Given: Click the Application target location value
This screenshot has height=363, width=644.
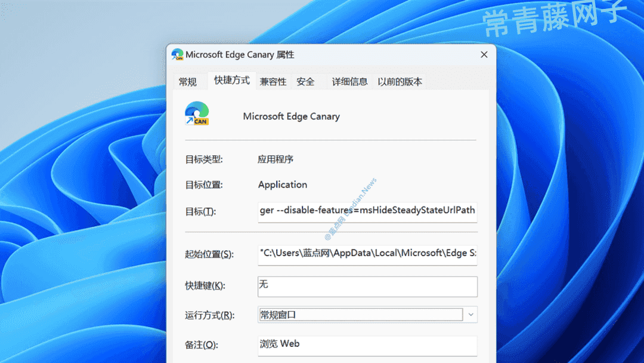Looking at the screenshot, I should 283,185.
